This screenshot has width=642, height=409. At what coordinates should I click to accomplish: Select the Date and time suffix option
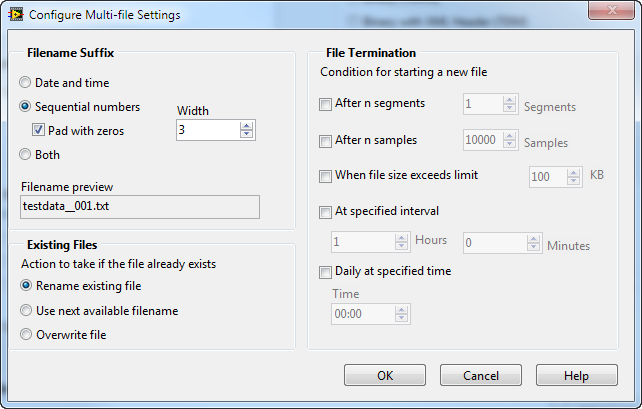coord(26,83)
